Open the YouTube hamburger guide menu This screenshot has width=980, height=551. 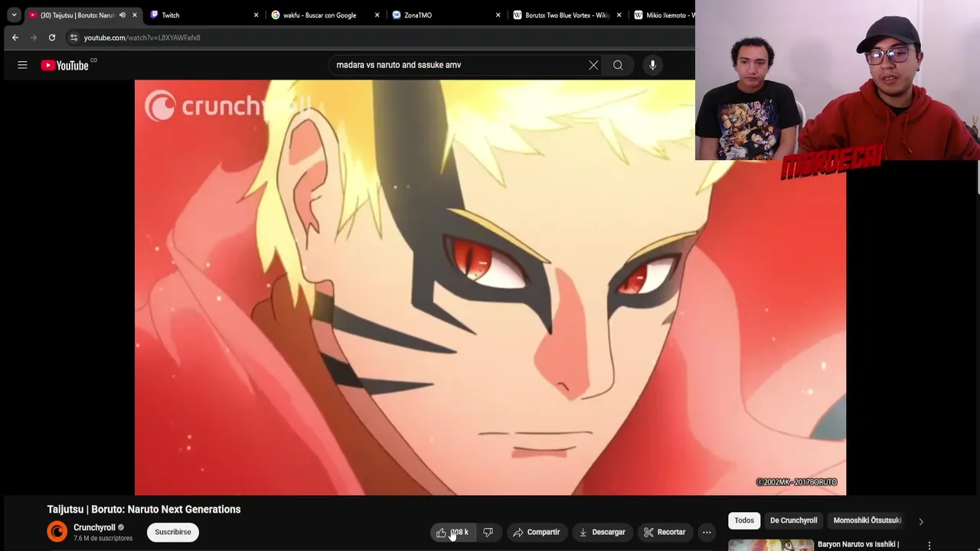22,65
